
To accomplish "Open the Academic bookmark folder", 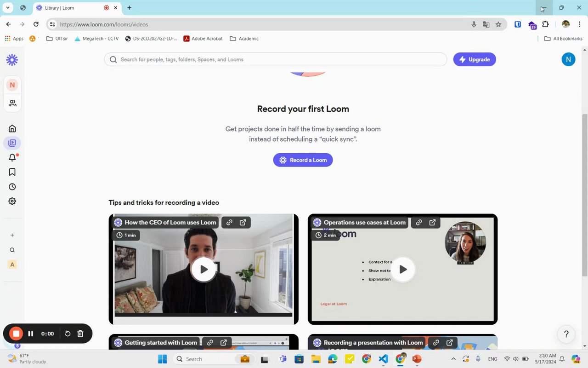I will click(x=244, y=39).
